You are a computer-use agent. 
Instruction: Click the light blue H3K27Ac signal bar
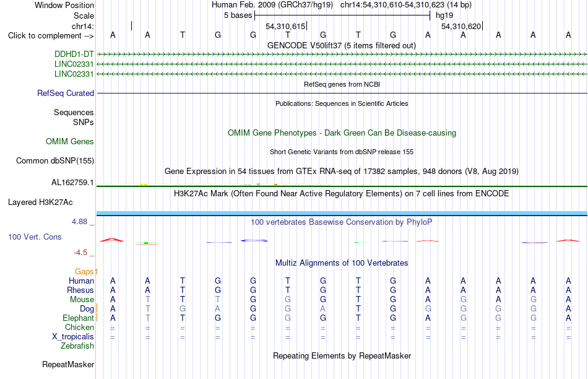click(342, 214)
